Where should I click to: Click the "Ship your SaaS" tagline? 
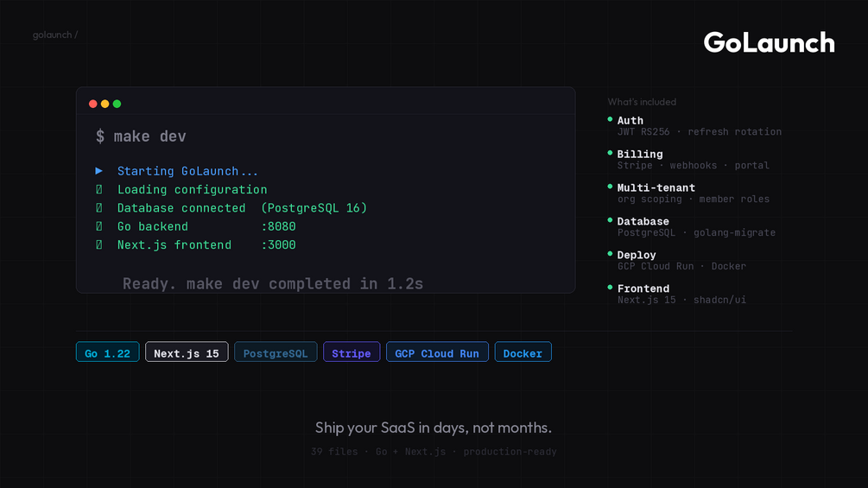click(x=433, y=428)
